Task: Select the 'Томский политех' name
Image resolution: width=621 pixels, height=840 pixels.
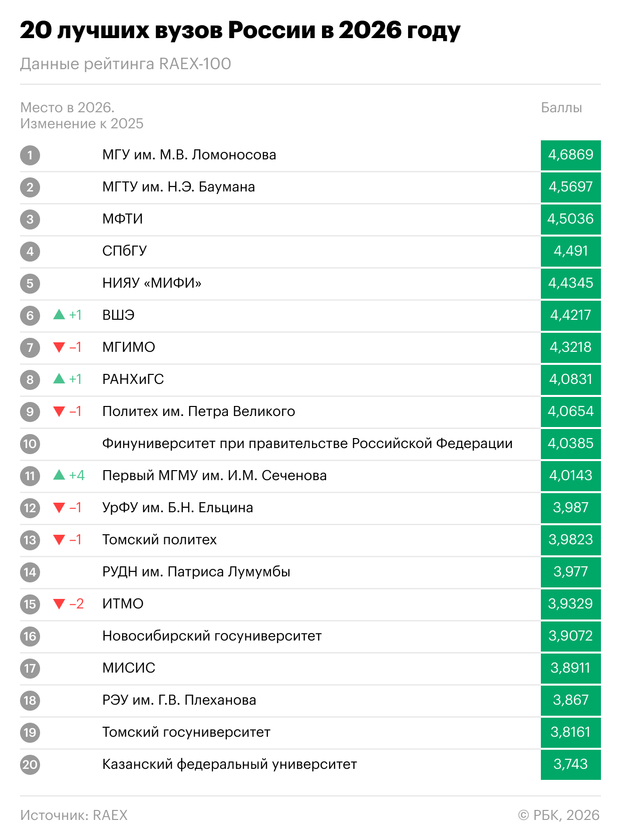Action: point(159,540)
